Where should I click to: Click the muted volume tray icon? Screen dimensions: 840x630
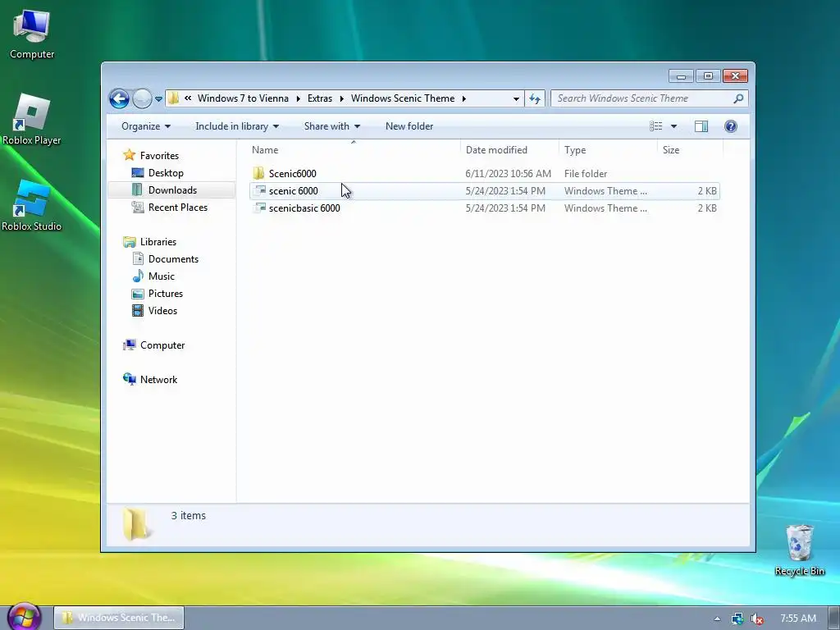(x=757, y=619)
